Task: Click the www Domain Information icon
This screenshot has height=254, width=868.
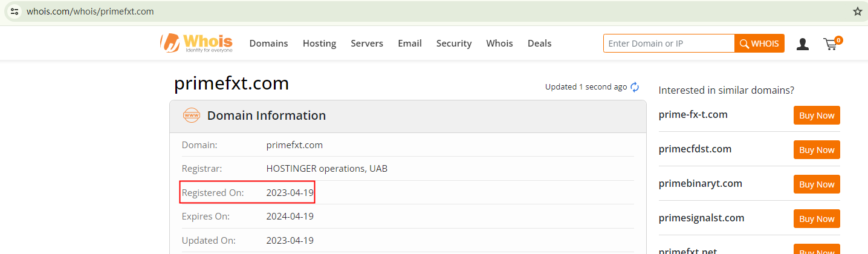Action: point(192,116)
